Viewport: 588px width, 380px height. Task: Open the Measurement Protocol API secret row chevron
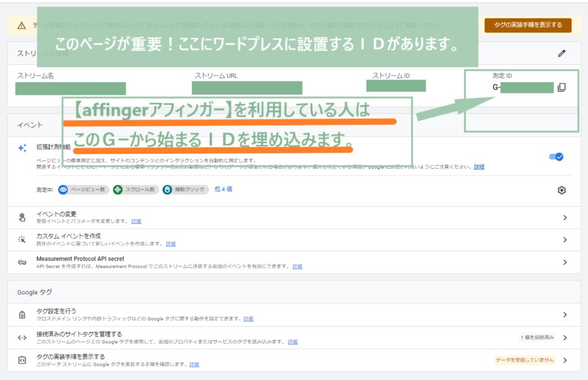565,262
